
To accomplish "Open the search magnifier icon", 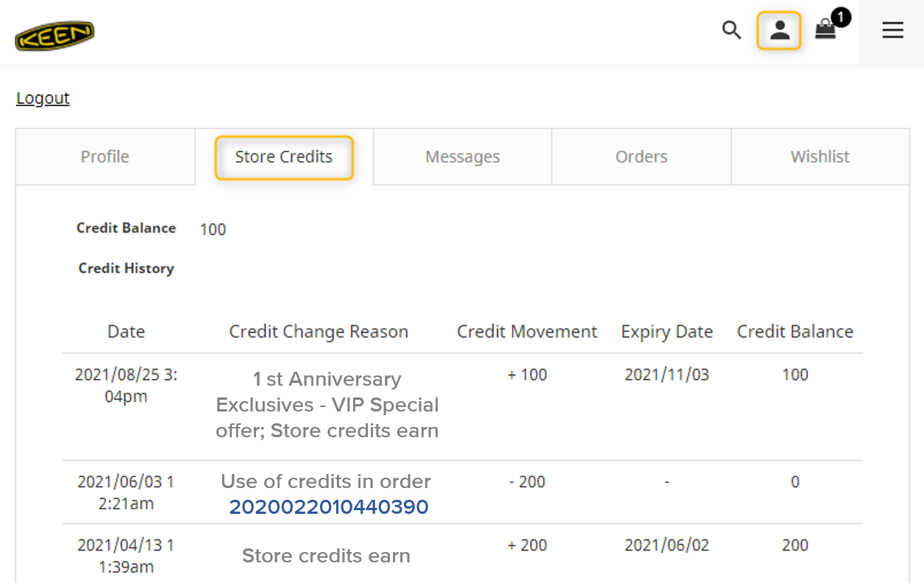I will coord(731,30).
